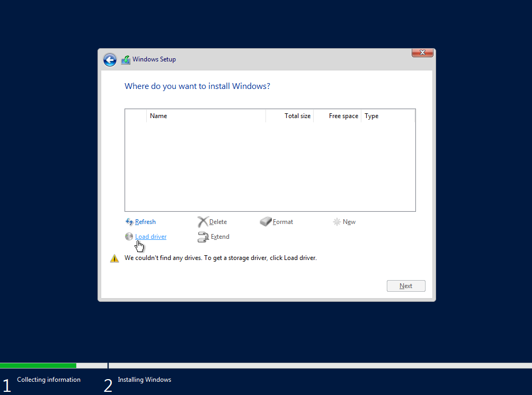
Task: Click the Format option label
Action: point(282,222)
